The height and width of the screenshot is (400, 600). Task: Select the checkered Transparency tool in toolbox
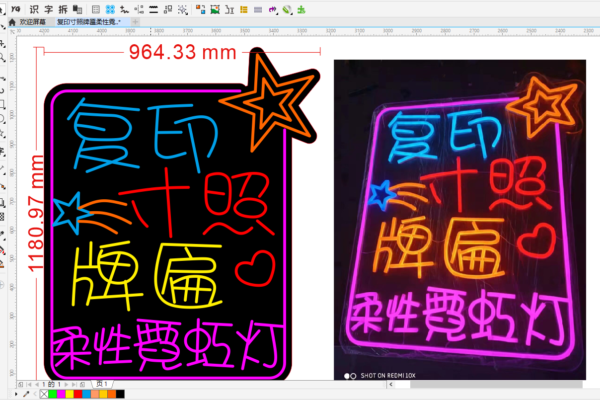click(x=2, y=217)
